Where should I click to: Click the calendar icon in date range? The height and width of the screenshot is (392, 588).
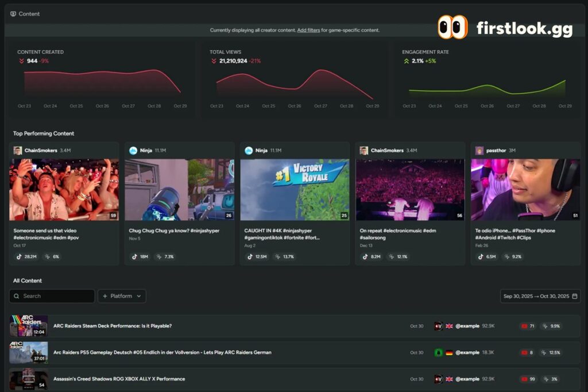coord(574,296)
